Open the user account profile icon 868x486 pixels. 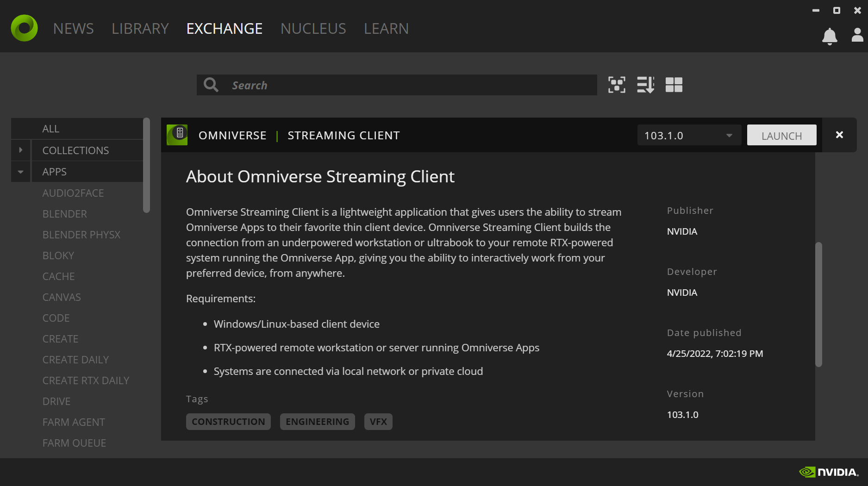[856, 35]
